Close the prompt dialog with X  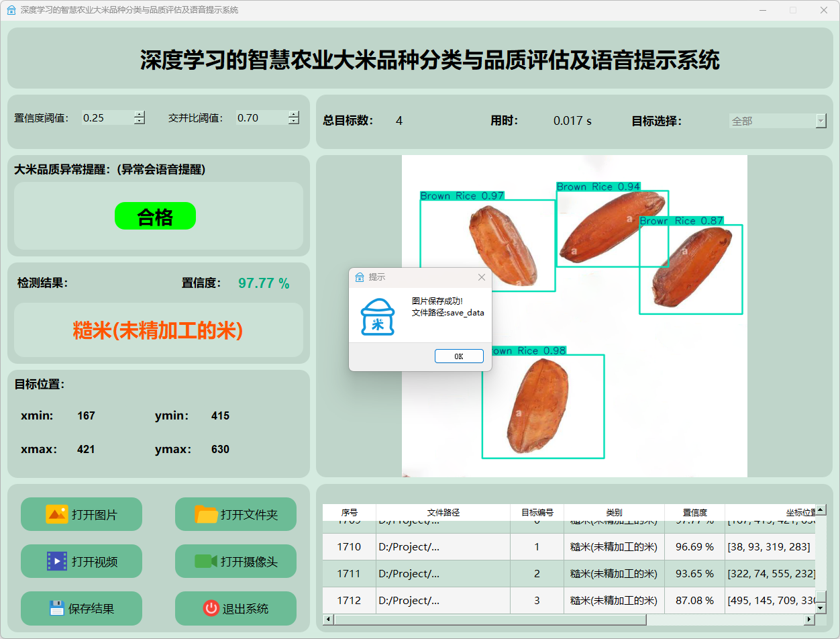click(x=481, y=277)
